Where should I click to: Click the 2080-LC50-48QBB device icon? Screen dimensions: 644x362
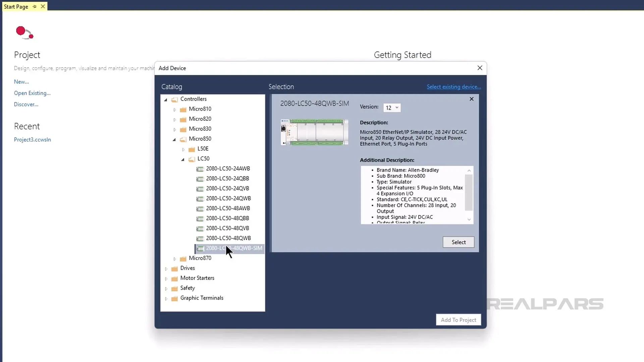[x=200, y=219]
